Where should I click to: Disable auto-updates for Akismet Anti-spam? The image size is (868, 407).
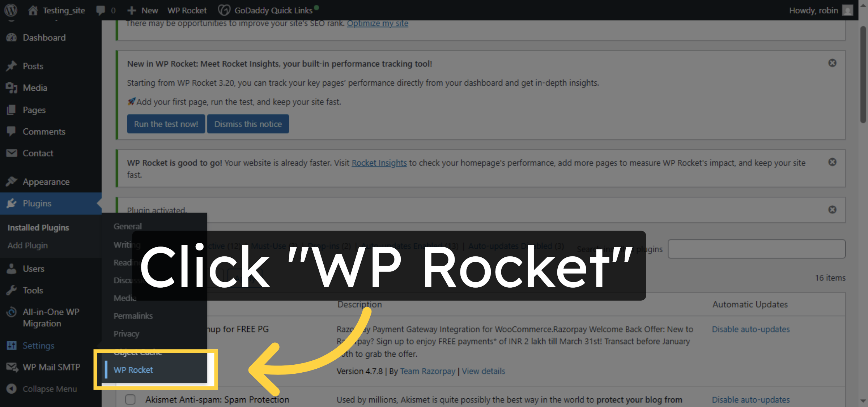tap(750, 399)
